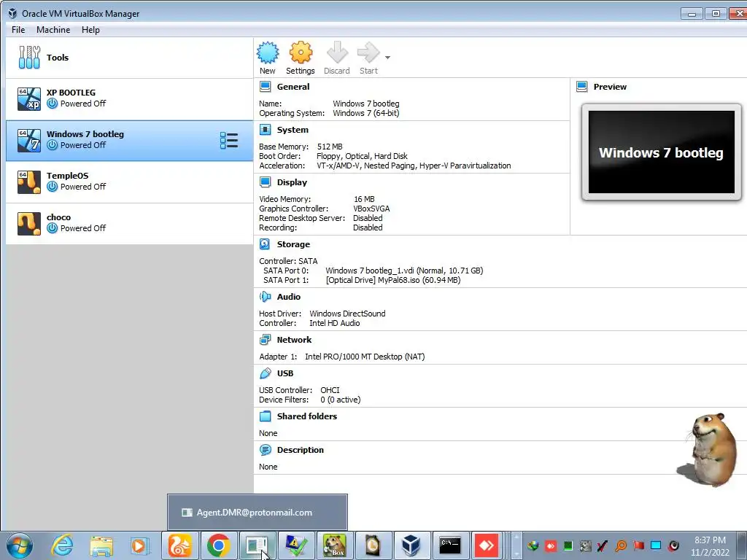Click the New virtual machine toolbar icon
Screen dimensions: 747x560
(267, 52)
